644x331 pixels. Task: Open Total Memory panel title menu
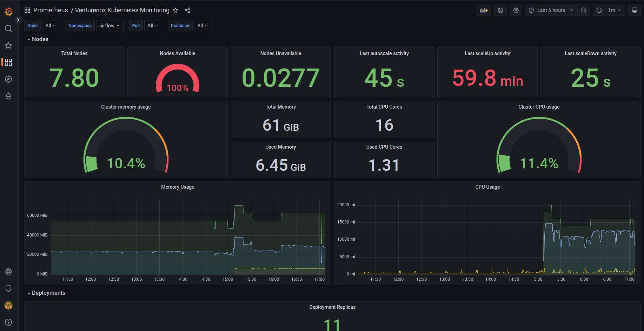[281, 107]
